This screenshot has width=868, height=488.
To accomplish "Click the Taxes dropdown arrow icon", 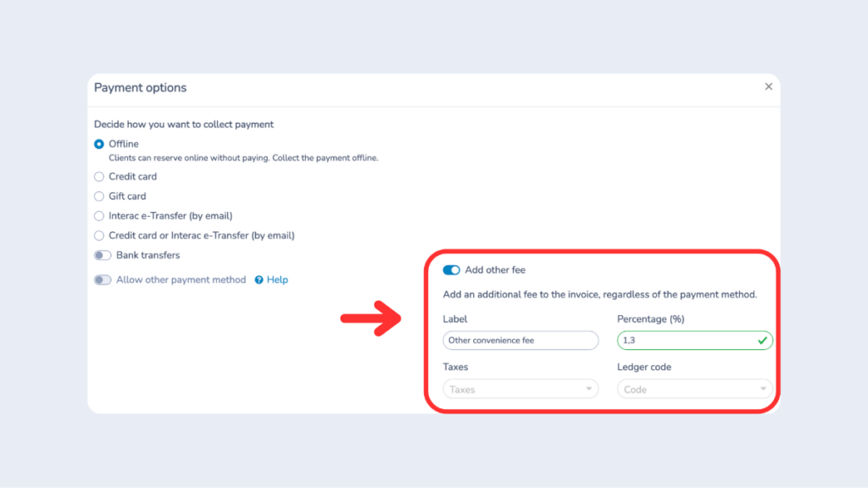I will coord(591,388).
